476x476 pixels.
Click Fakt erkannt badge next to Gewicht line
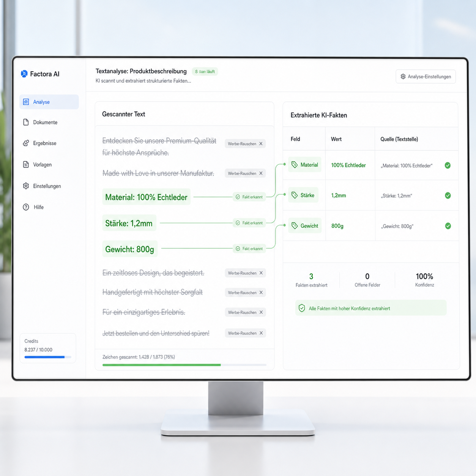pyautogui.click(x=249, y=249)
